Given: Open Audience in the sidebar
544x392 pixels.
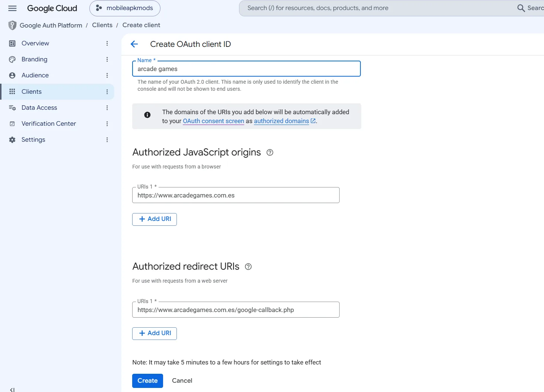Looking at the screenshot, I should pyautogui.click(x=57, y=75).
